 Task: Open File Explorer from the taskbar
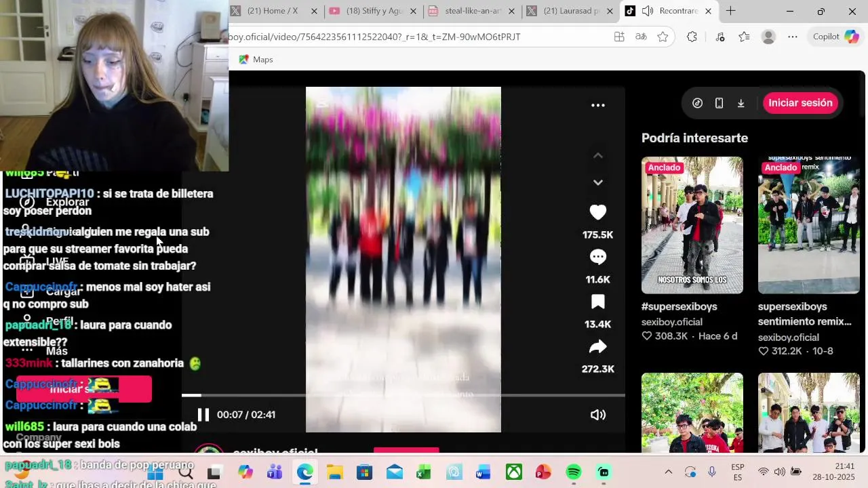point(335,472)
